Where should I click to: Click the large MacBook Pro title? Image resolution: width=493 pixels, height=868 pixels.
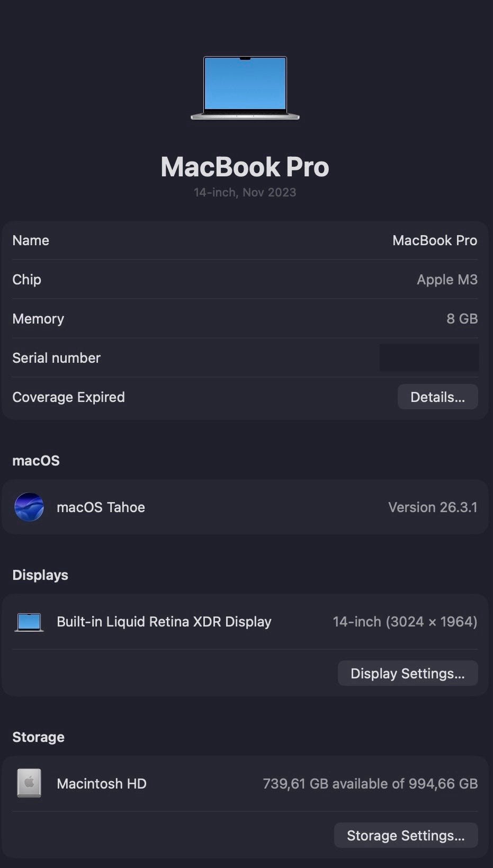(x=245, y=167)
